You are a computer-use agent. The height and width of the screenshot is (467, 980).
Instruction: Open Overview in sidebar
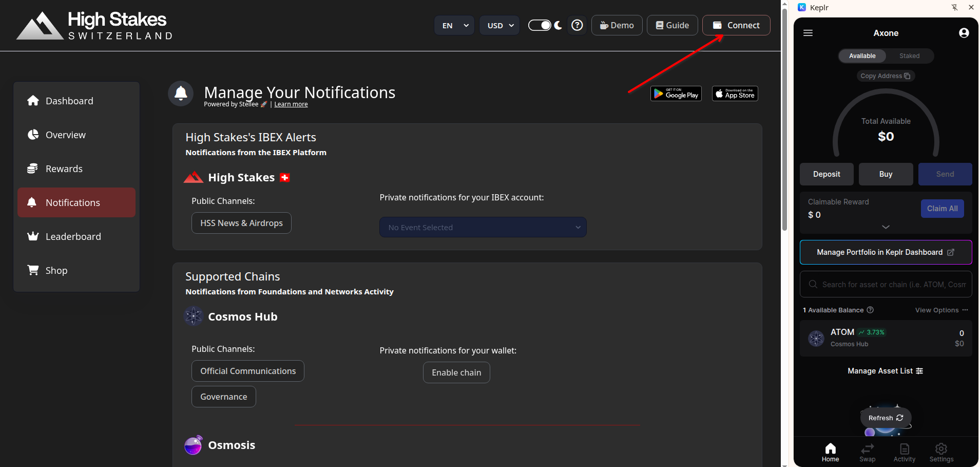(x=76, y=135)
